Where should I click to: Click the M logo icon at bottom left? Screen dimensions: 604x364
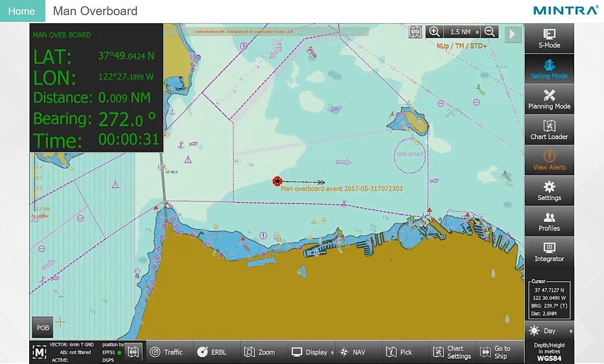click(x=39, y=352)
